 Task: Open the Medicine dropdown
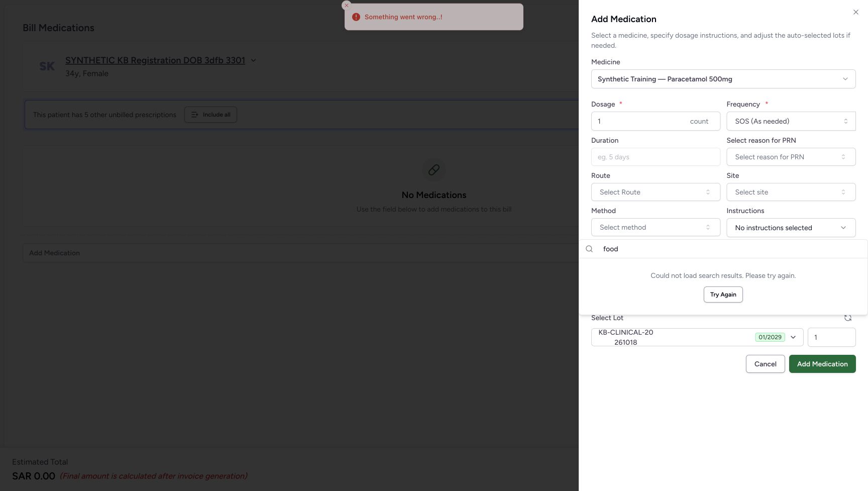click(x=723, y=79)
